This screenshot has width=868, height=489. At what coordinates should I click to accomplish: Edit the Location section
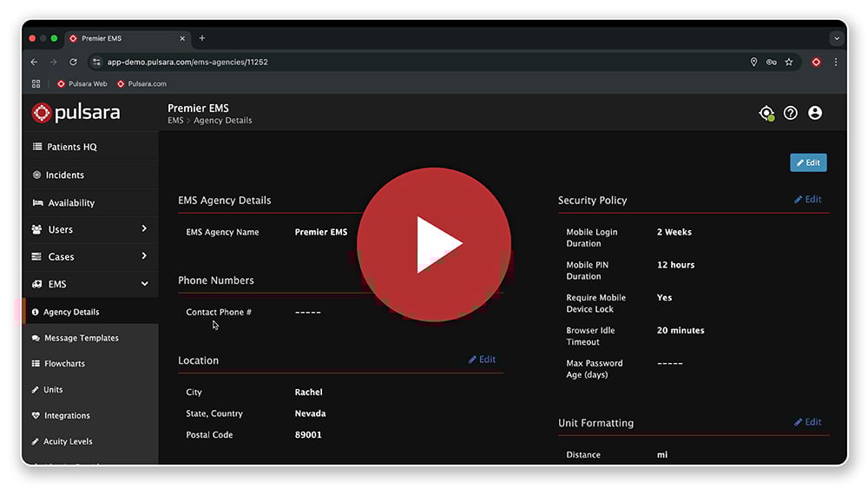point(482,360)
